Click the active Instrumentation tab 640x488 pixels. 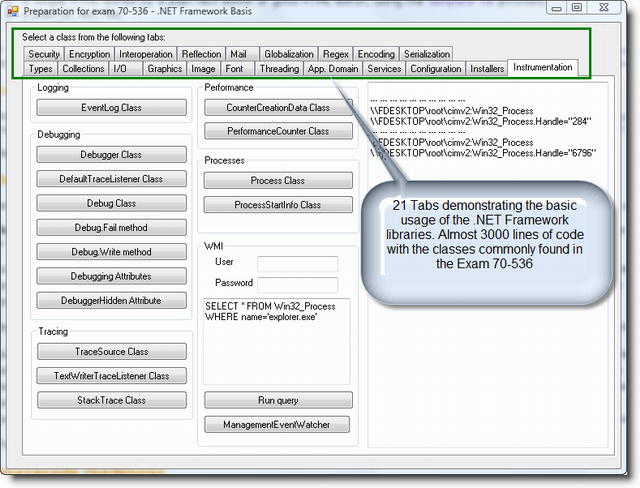click(x=542, y=67)
